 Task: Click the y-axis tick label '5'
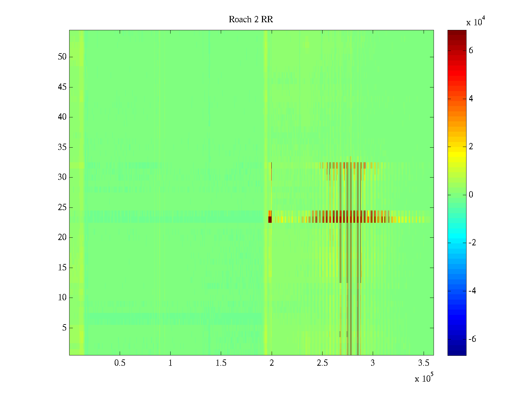point(64,328)
